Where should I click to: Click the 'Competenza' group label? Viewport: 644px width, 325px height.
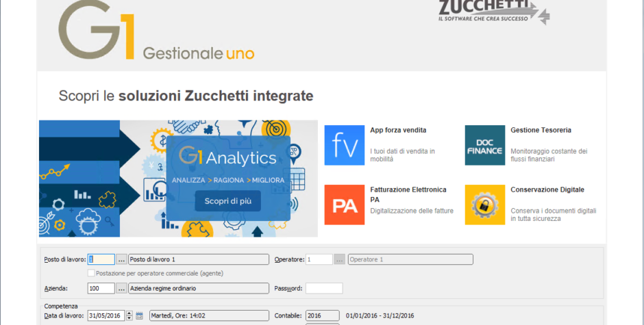61,306
